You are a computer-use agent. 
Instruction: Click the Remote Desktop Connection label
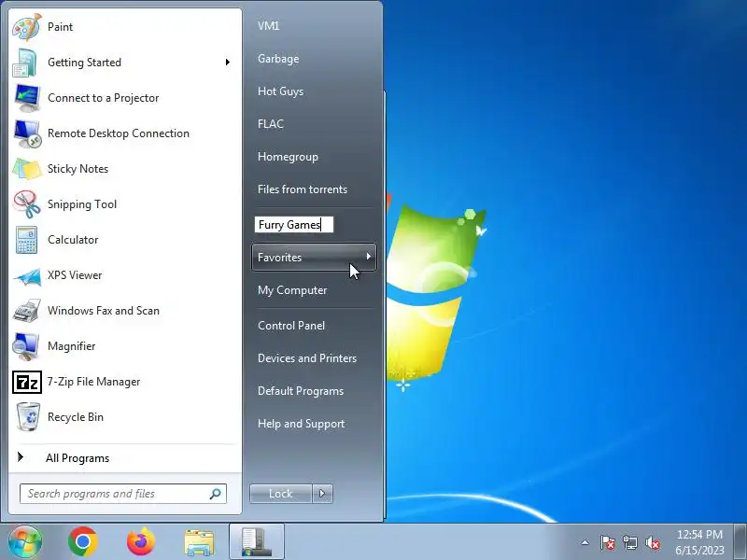[x=119, y=133]
